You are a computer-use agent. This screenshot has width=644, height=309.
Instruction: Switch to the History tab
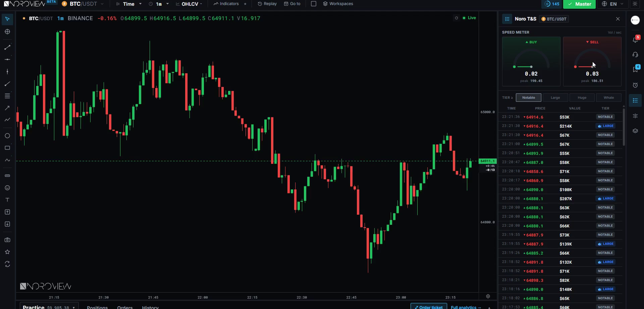click(x=150, y=307)
